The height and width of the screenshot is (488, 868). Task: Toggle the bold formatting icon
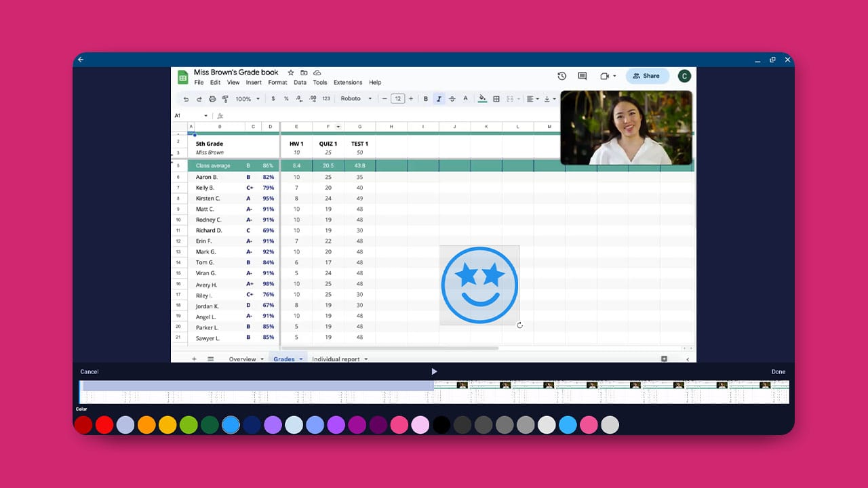426,99
